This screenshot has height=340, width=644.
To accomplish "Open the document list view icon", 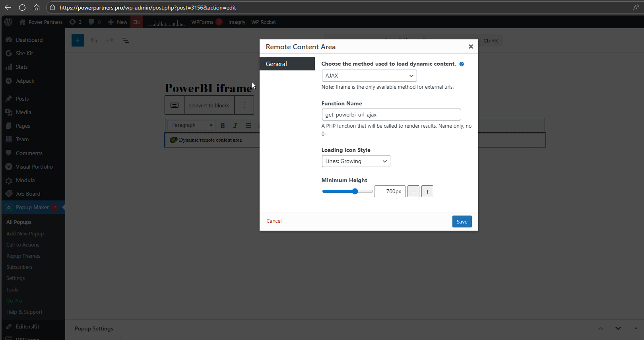I will [x=126, y=40].
